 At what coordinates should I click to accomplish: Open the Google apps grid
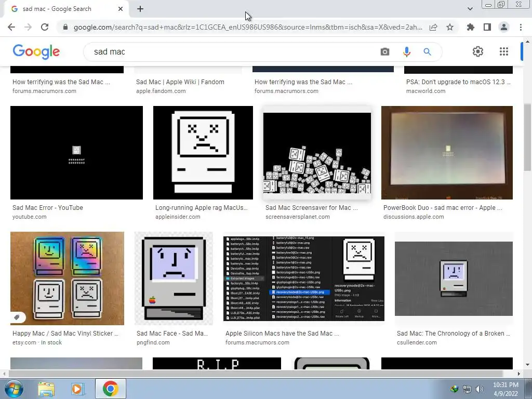(504, 51)
